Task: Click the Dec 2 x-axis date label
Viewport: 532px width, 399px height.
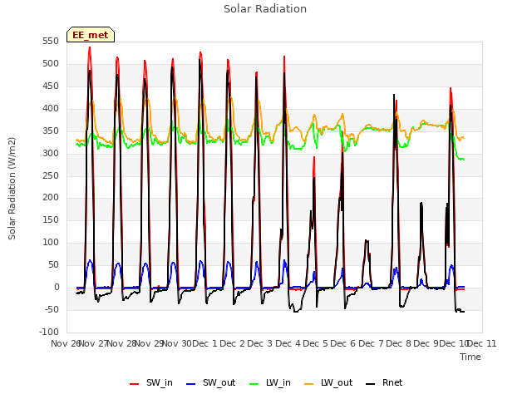Action: (233, 343)
